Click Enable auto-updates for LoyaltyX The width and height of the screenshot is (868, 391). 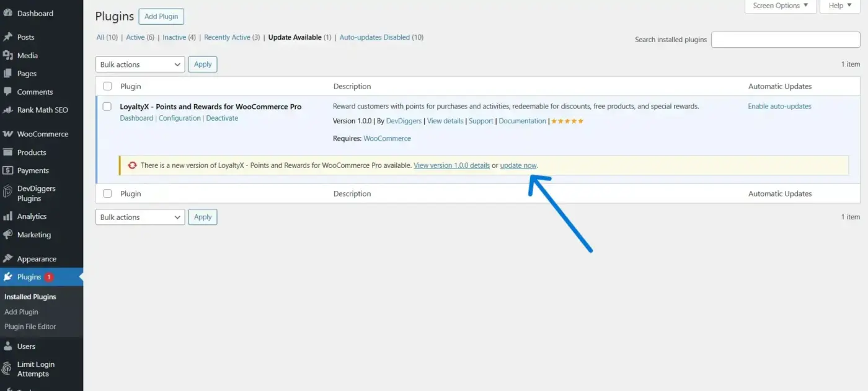[779, 107]
